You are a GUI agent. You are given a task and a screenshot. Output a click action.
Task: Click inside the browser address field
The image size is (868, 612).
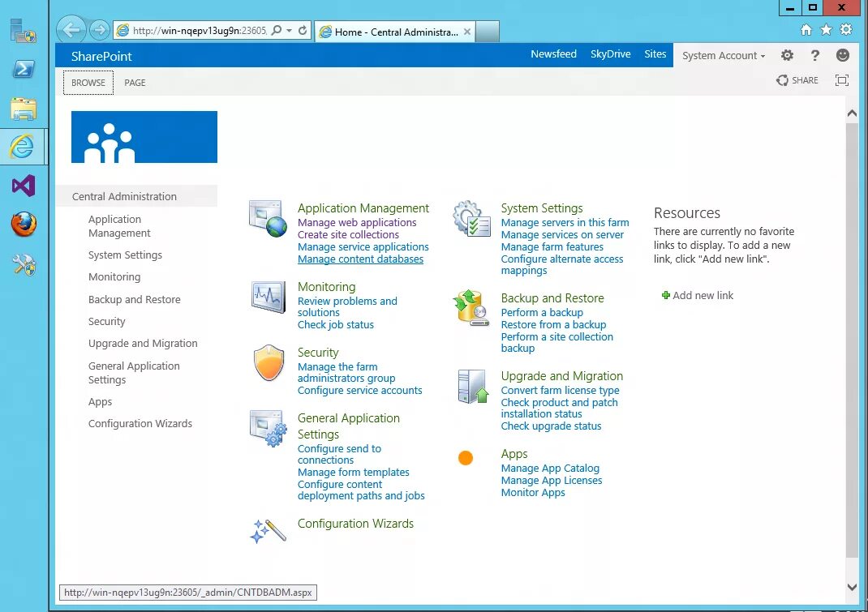pyautogui.click(x=200, y=31)
